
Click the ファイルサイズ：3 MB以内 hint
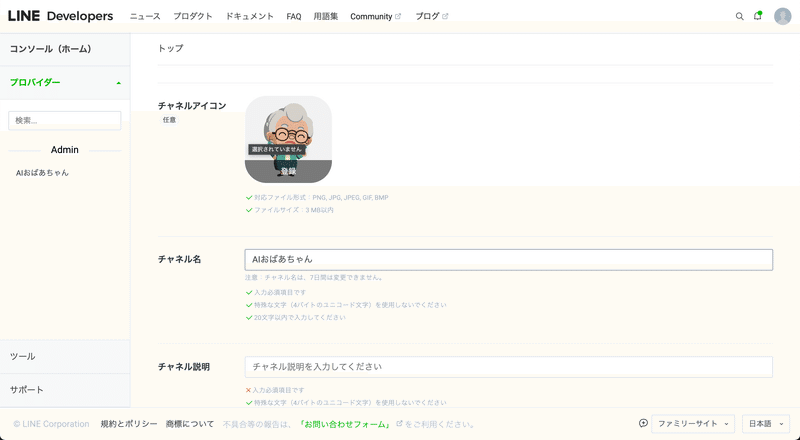coord(294,210)
